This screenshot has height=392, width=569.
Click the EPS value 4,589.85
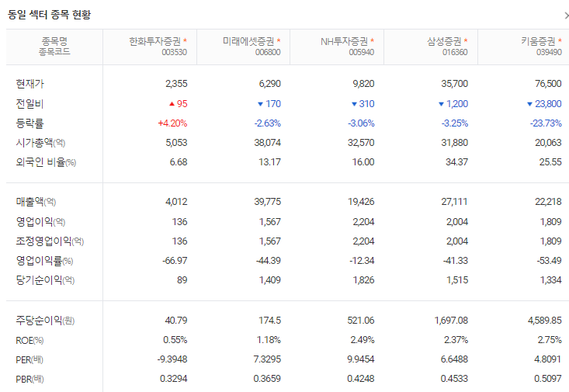coord(545,321)
